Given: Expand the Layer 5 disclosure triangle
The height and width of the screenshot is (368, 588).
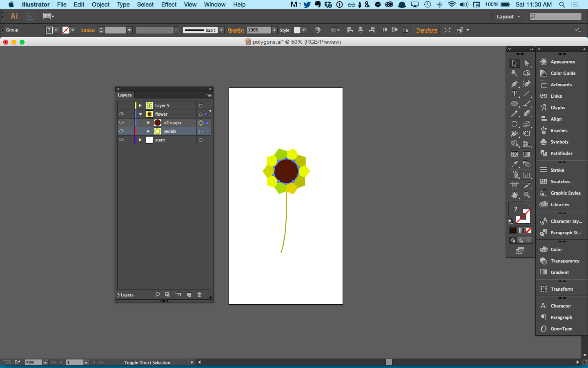Looking at the screenshot, I should [x=140, y=105].
